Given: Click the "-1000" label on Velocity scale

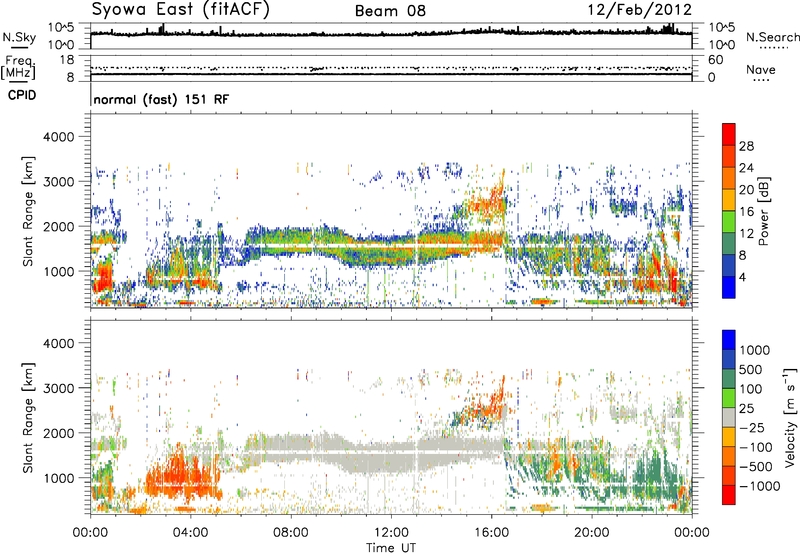Looking at the screenshot, I should click(759, 486).
